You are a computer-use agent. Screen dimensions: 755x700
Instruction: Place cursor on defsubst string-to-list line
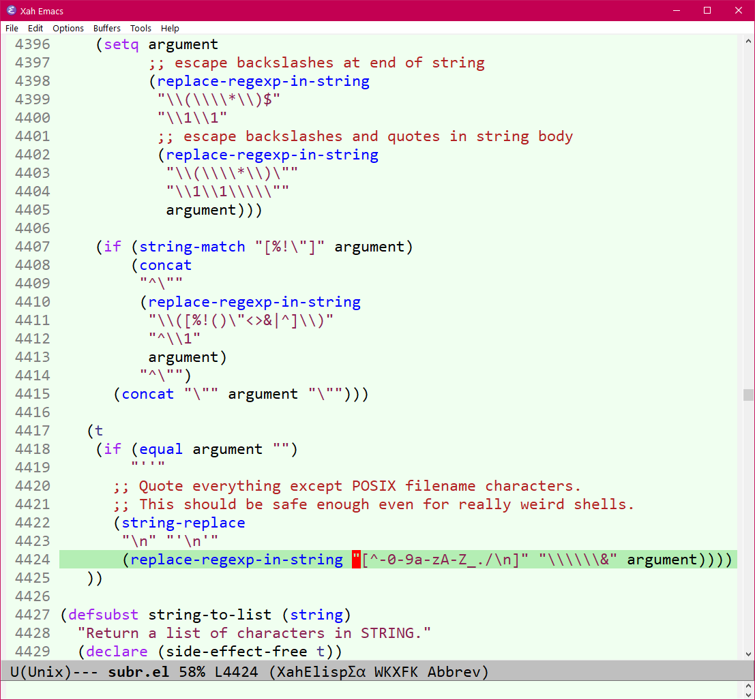click(x=205, y=615)
